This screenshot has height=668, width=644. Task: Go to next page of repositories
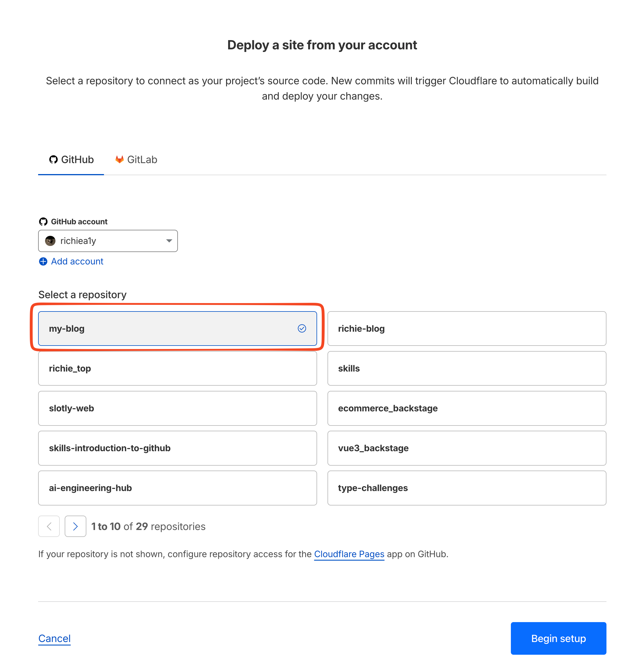(75, 527)
